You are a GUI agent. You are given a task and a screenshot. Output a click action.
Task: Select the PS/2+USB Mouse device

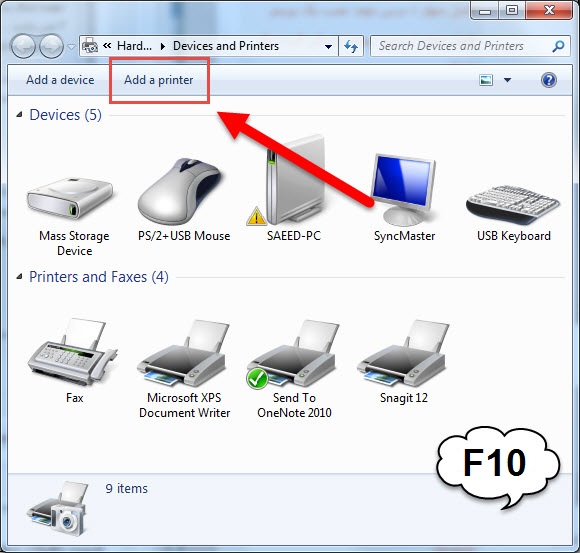tap(181, 192)
